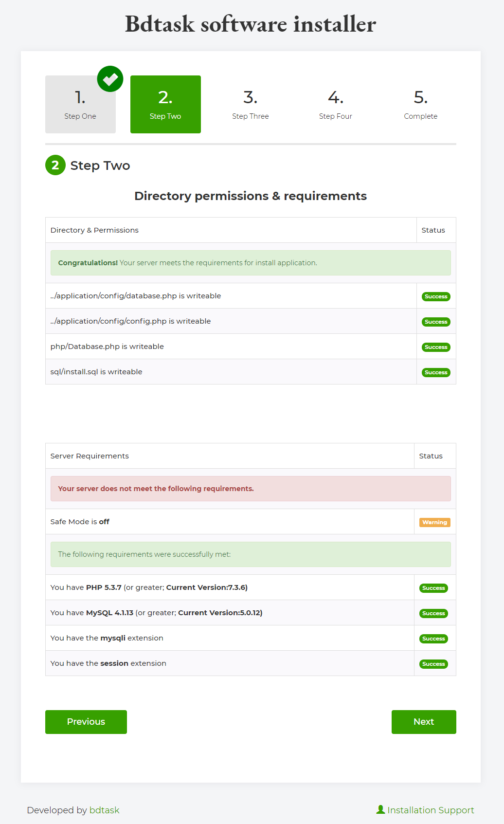504x824 pixels.
Task: Click Success badge for PHP version row
Action: point(433,588)
